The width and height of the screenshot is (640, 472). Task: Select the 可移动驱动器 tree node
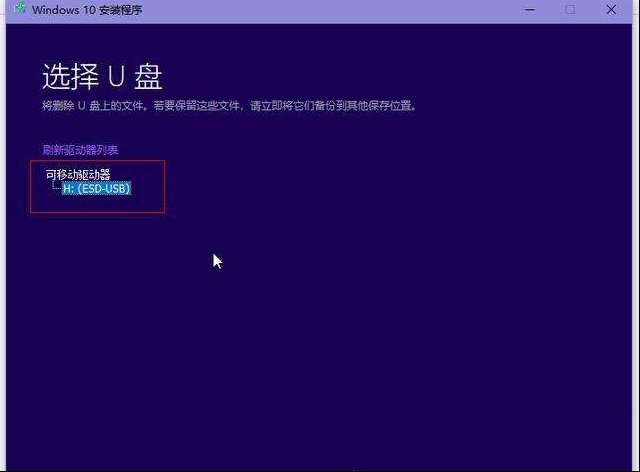[x=78, y=174]
